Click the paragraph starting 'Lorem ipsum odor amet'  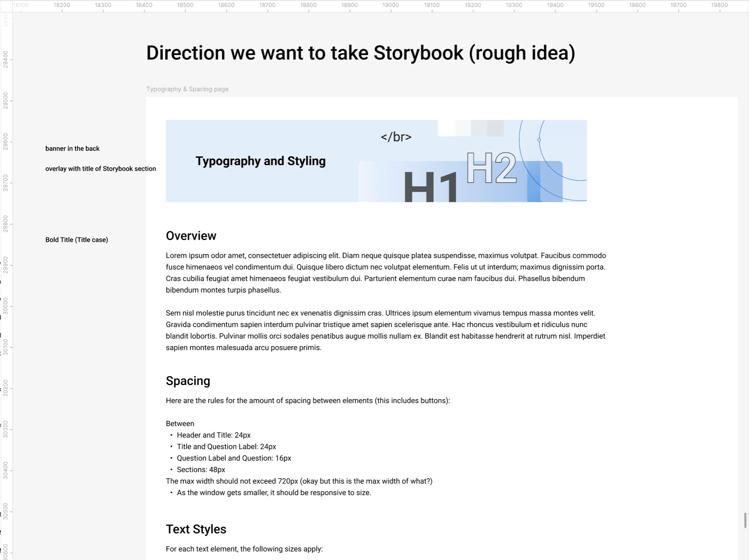click(386, 273)
